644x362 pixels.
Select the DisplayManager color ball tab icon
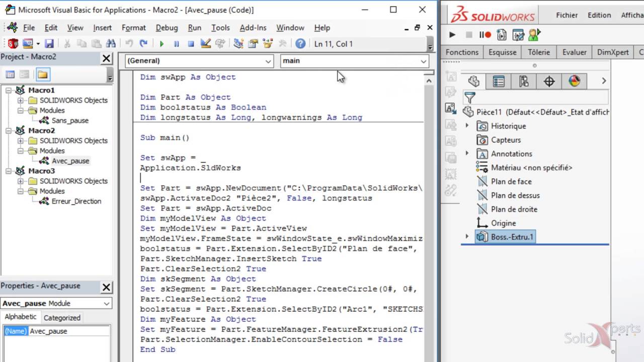tap(574, 81)
